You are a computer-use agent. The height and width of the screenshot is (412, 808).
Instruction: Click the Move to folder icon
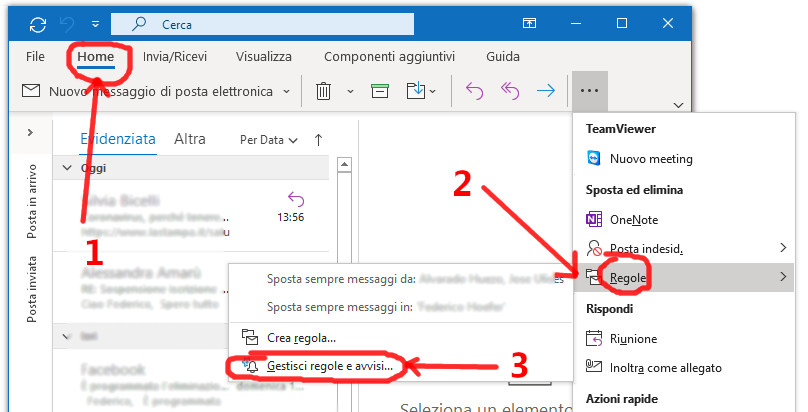click(x=418, y=91)
